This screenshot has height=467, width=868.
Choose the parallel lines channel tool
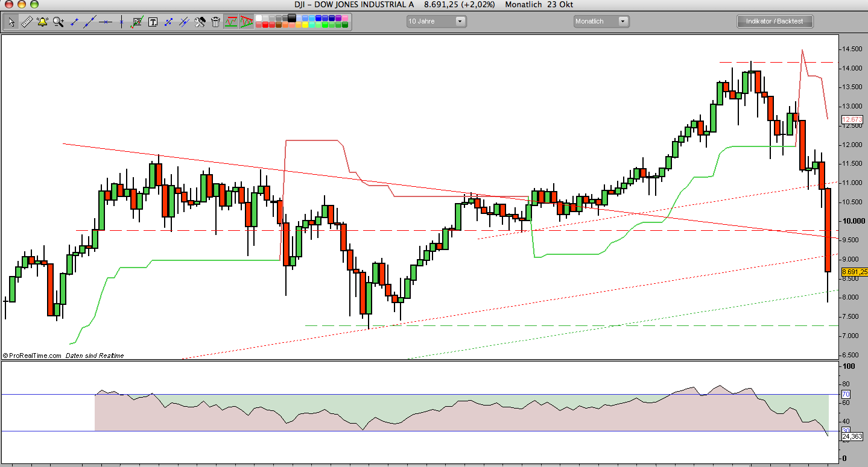tap(184, 22)
